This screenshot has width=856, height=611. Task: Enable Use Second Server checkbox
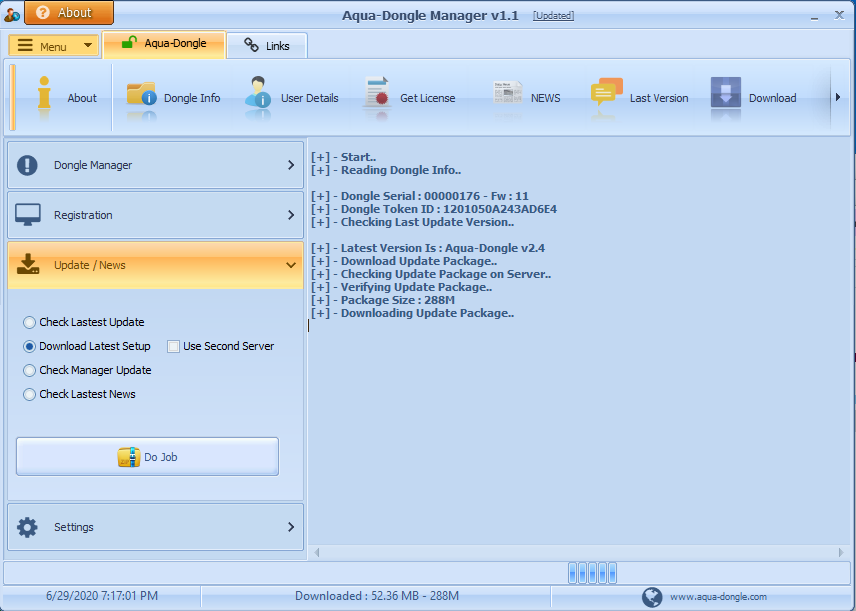pyautogui.click(x=174, y=347)
